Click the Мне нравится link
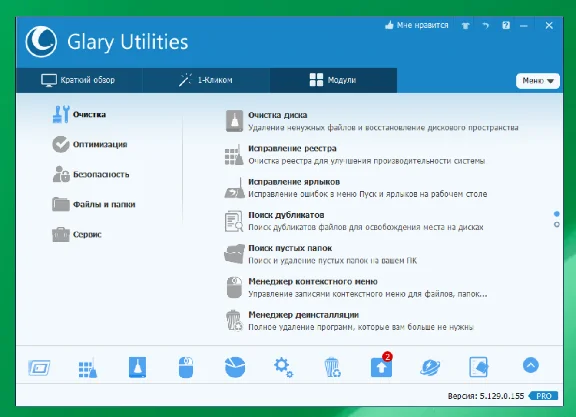Viewport: 576px width, 417px height. 422,25
